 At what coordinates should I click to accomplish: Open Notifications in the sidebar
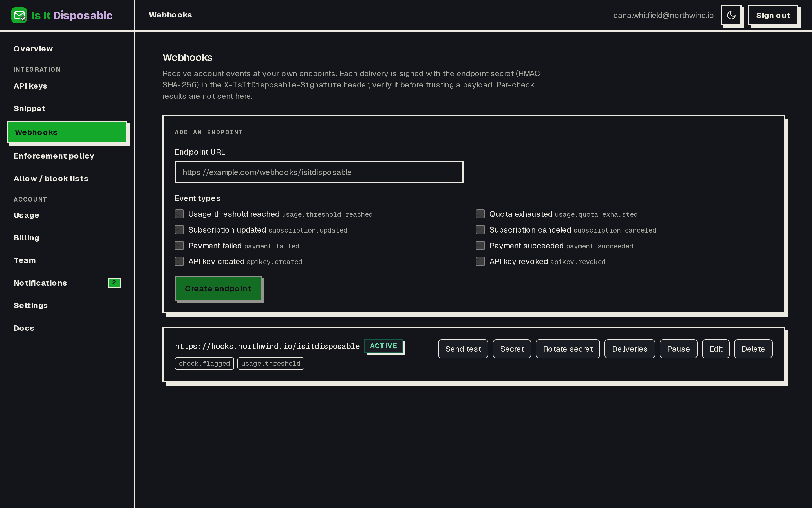tap(67, 283)
